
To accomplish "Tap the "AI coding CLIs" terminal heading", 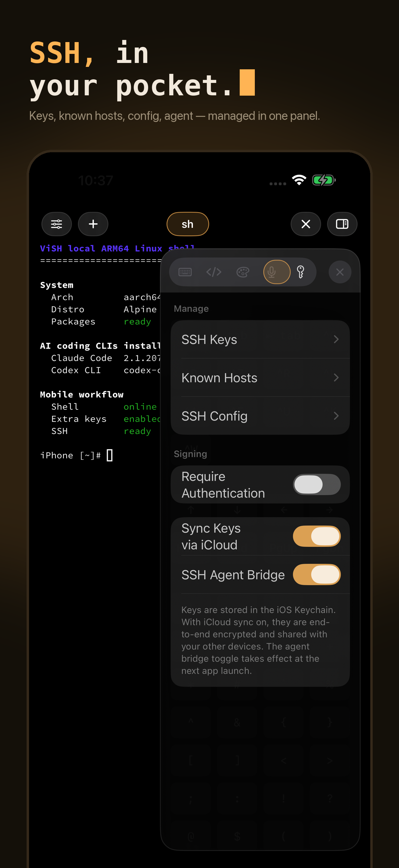I will pyautogui.click(x=79, y=346).
